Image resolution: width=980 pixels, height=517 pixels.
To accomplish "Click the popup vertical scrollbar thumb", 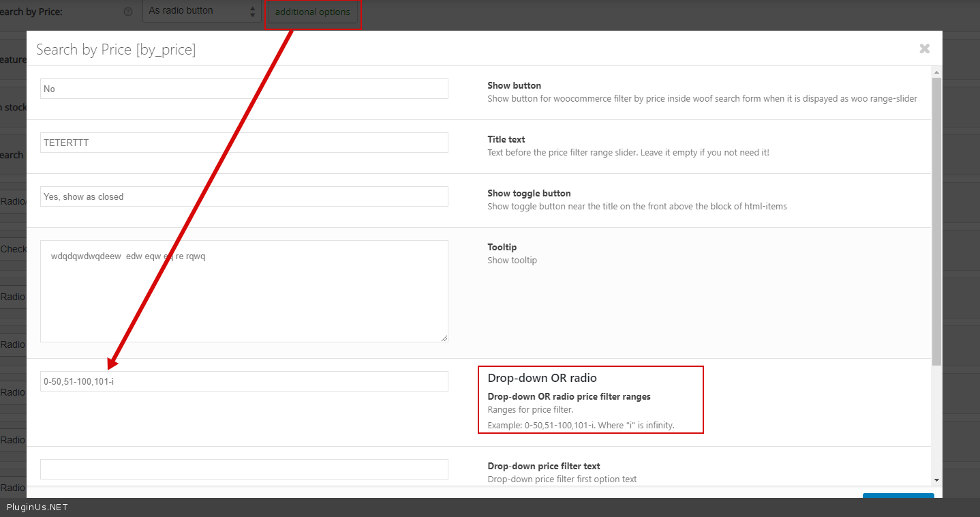I will (x=936, y=218).
